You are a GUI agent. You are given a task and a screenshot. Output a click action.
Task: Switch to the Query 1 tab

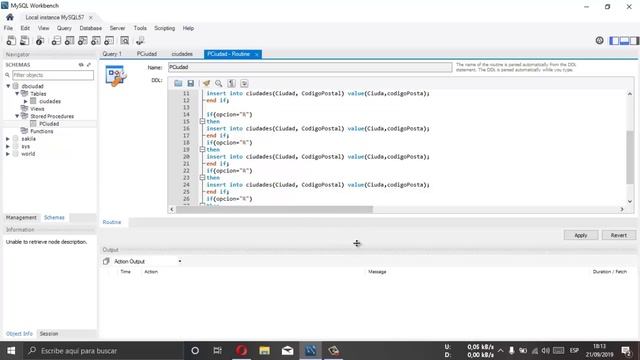(x=112, y=54)
